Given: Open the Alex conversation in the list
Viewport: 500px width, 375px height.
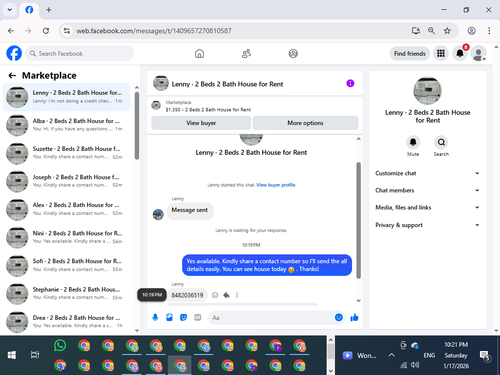Looking at the screenshot, I should tap(67, 209).
